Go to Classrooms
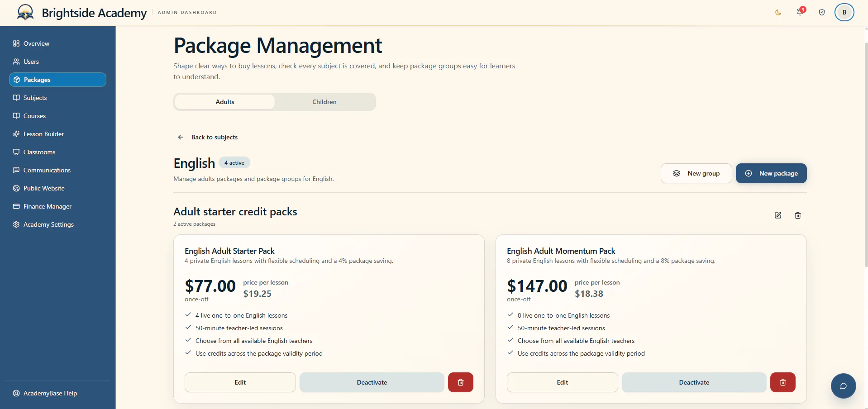This screenshot has width=868, height=409. click(57, 152)
